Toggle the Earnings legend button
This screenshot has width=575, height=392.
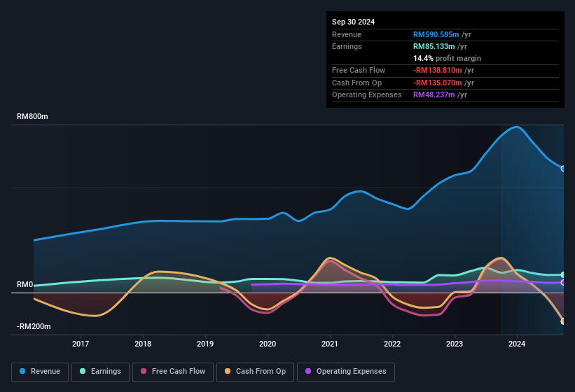coord(100,372)
